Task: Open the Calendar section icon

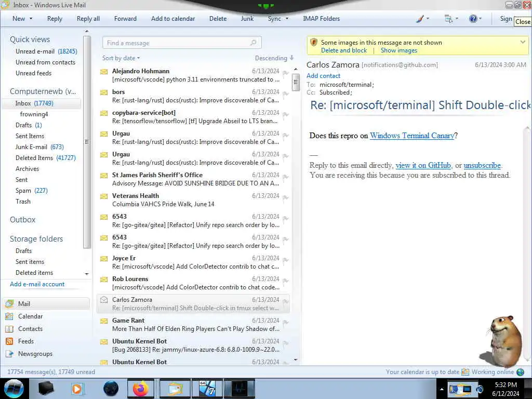Action: click(x=9, y=316)
